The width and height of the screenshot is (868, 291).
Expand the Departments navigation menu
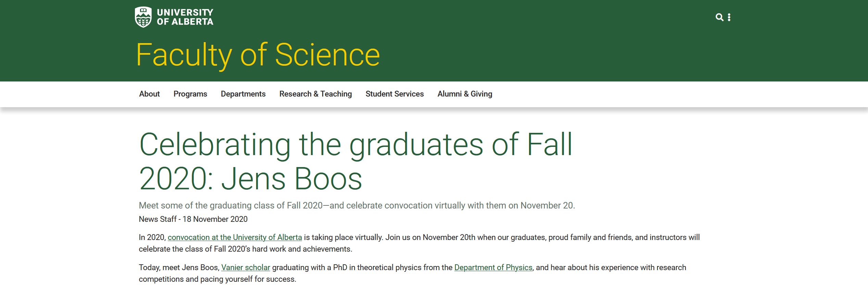coord(243,94)
